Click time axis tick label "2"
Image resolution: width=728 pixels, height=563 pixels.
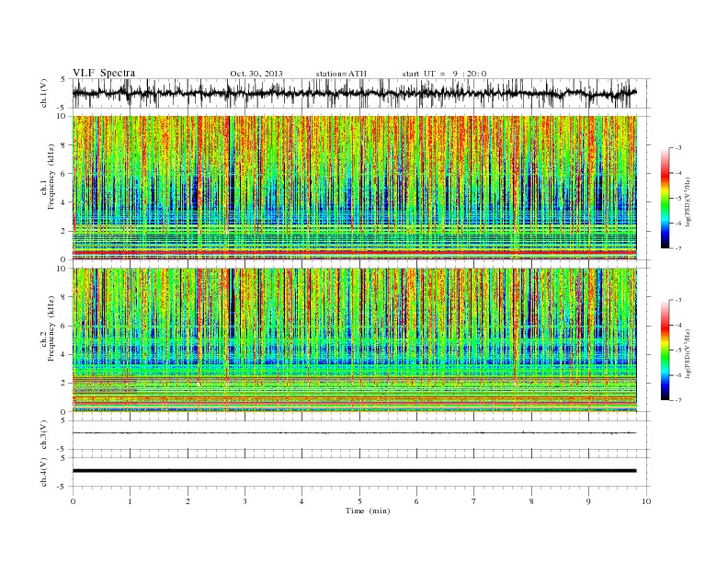[188, 501]
